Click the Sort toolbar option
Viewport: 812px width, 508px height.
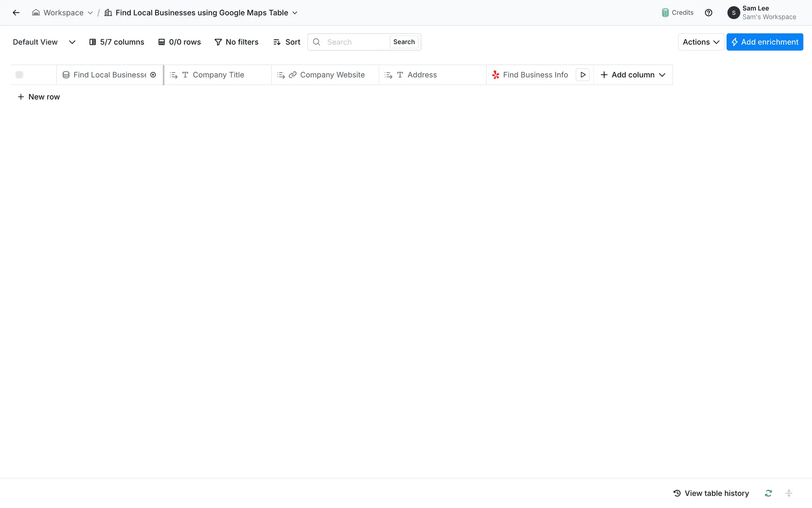pyautogui.click(x=287, y=42)
